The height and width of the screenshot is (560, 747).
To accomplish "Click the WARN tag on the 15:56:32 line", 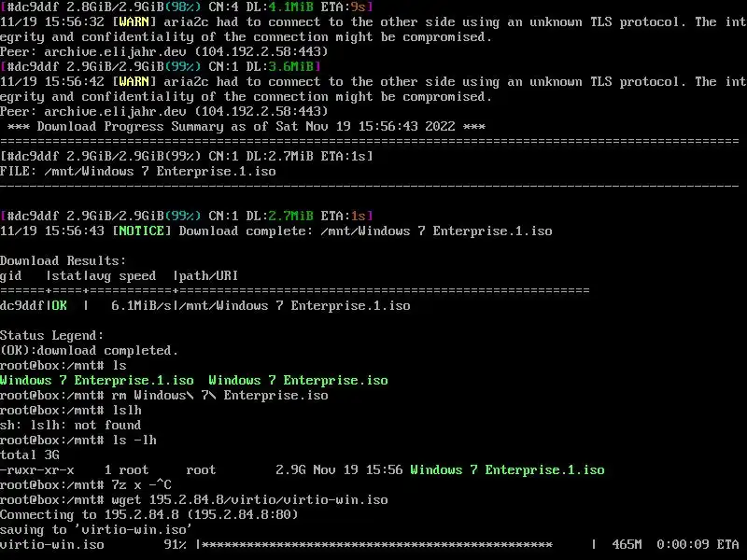I will [x=134, y=21].
